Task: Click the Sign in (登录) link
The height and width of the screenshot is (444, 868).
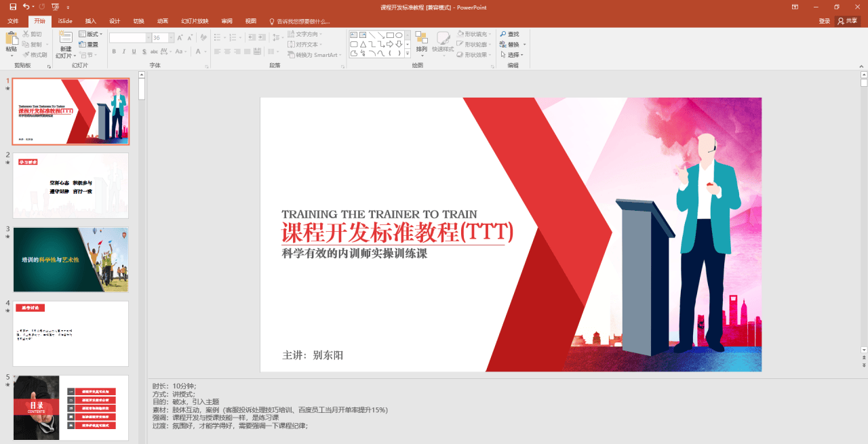Action: tap(825, 21)
